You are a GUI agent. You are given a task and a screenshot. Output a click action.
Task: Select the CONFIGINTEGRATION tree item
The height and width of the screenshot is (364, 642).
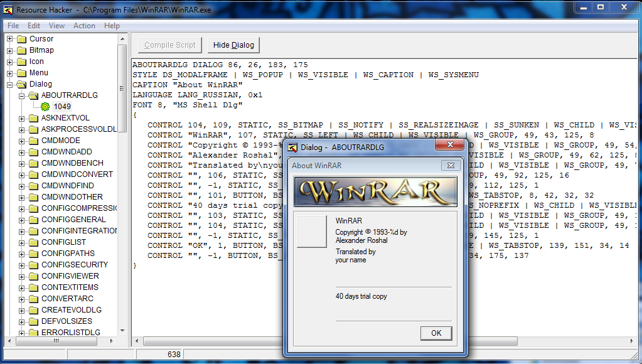click(78, 230)
